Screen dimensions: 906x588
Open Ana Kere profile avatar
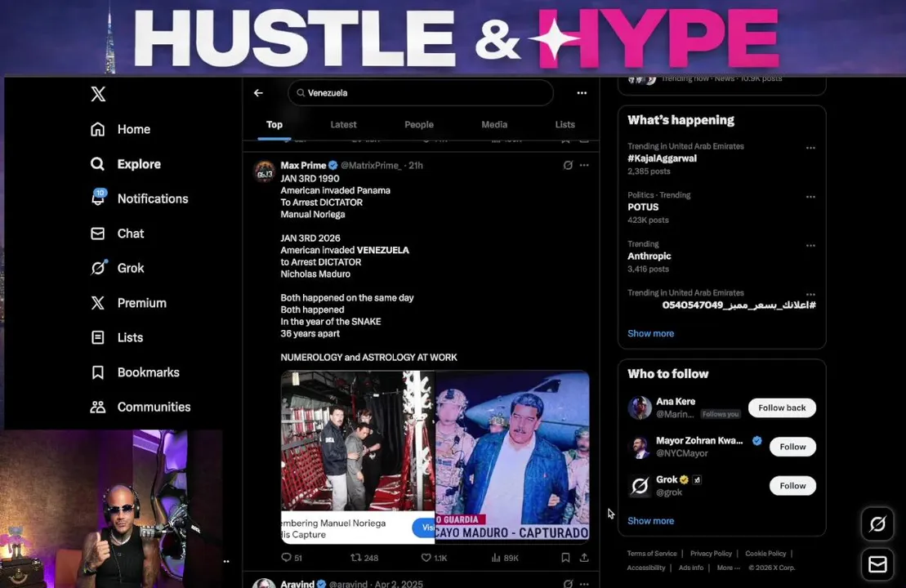coord(640,408)
